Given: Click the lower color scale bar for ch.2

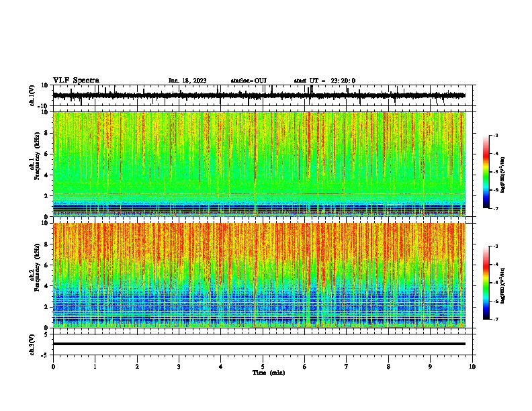Looking at the screenshot, I should click(x=486, y=283).
